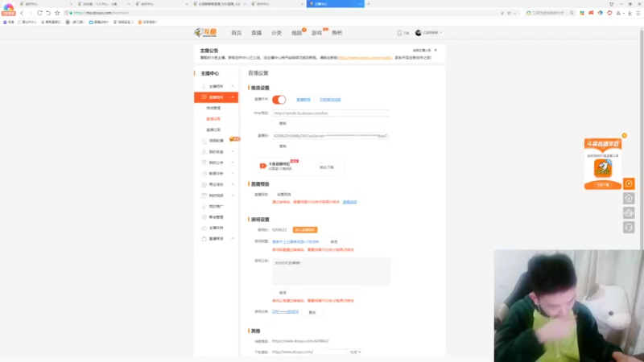Click the browser back arrow
Viewport: 644px width, 362px height.
coord(22,13)
